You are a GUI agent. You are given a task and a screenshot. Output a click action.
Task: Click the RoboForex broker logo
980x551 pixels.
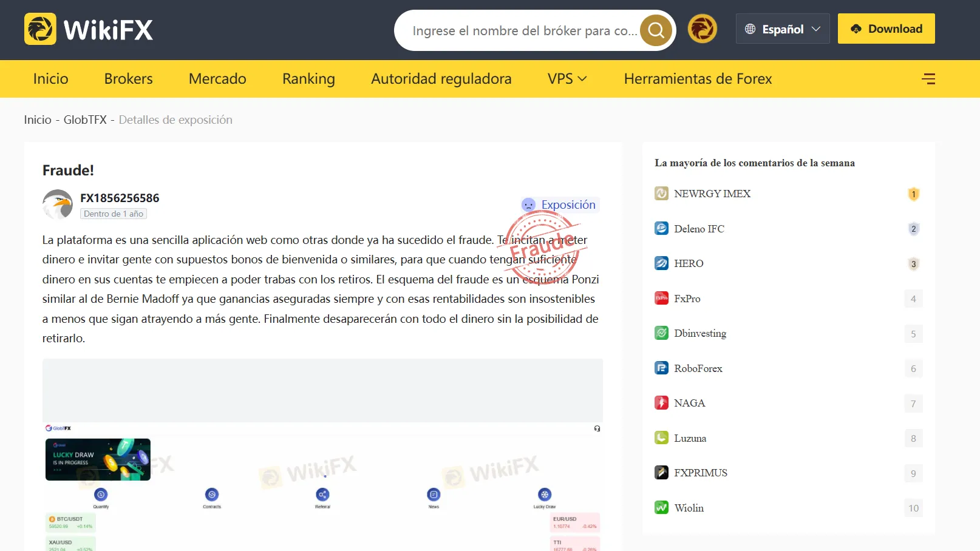coord(661,368)
